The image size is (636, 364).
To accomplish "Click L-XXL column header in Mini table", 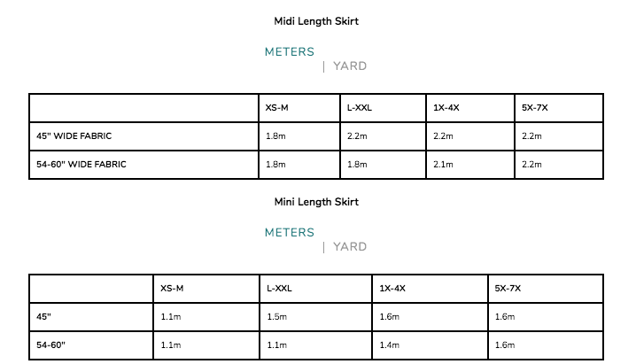I will coord(281,289).
